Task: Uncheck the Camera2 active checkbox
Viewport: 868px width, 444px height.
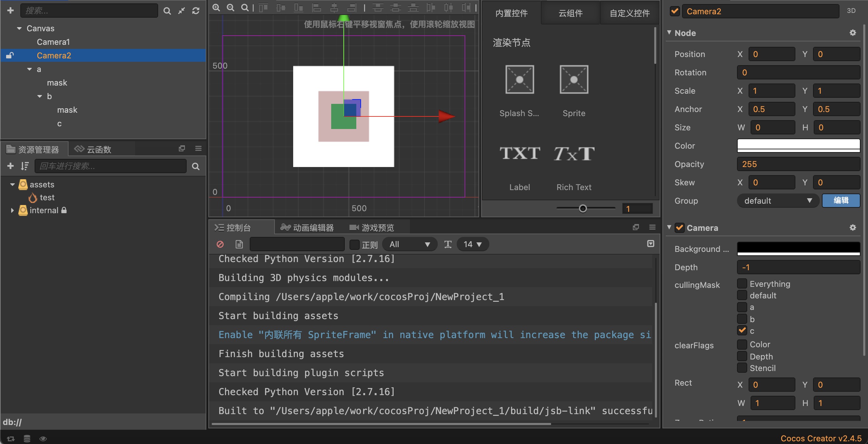Action: (675, 11)
